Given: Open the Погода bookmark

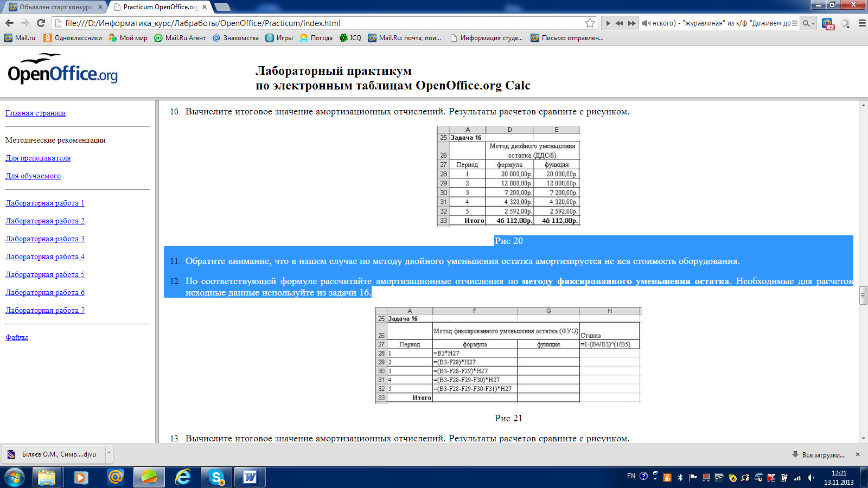Looking at the screenshot, I should tap(316, 38).
